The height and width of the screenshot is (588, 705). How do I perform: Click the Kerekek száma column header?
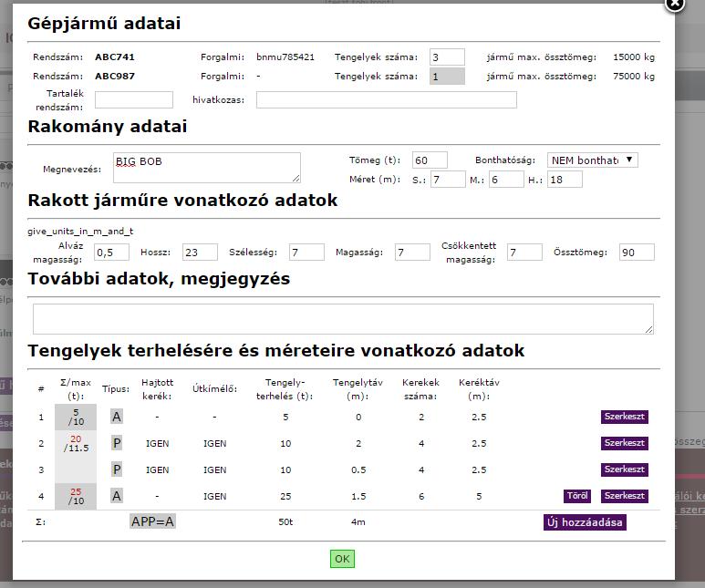coord(420,389)
